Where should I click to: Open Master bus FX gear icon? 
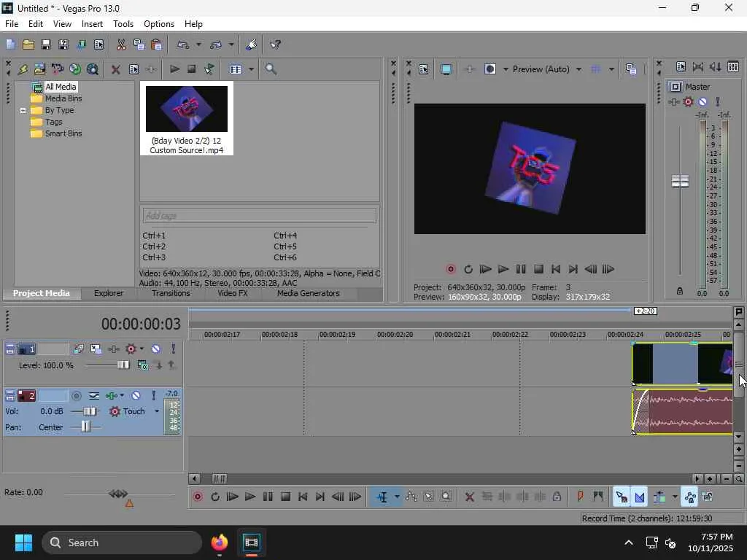(688, 101)
